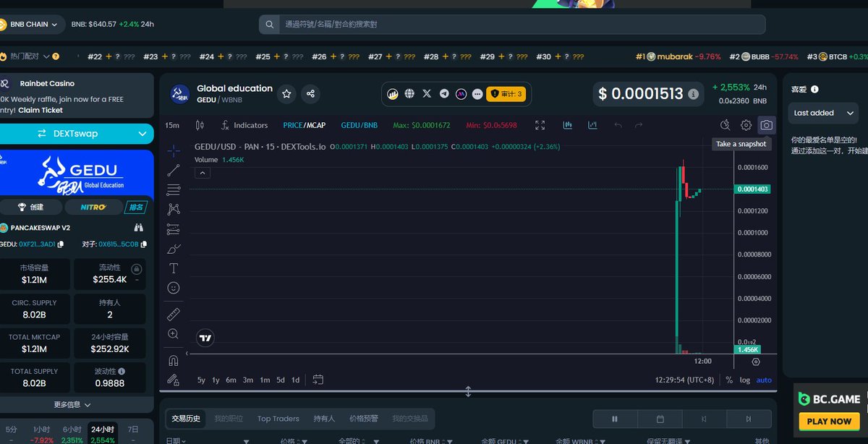This screenshot has height=444, width=868.
Task: Select the Fibonacci retracement tool
Action: 174,190
